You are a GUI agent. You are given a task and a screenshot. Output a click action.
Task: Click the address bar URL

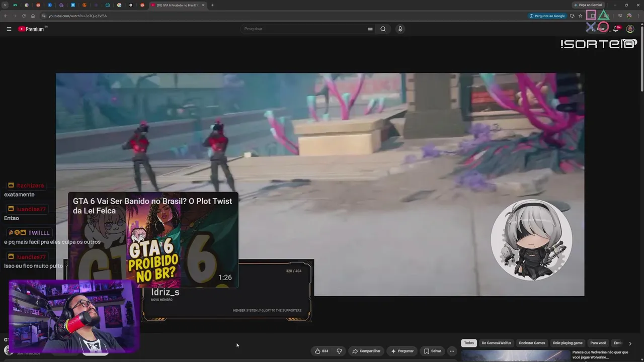coord(77,16)
